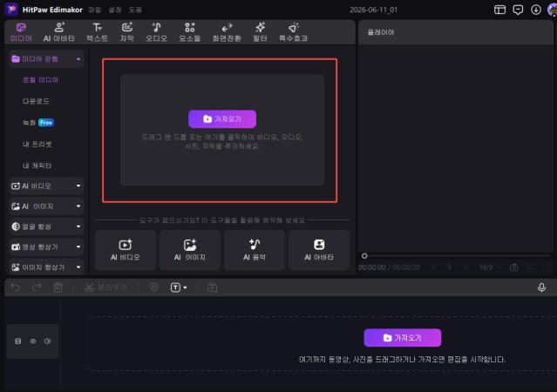Start voice recording with the microphone icon
The width and height of the screenshot is (557, 392).
[x=541, y=287]
